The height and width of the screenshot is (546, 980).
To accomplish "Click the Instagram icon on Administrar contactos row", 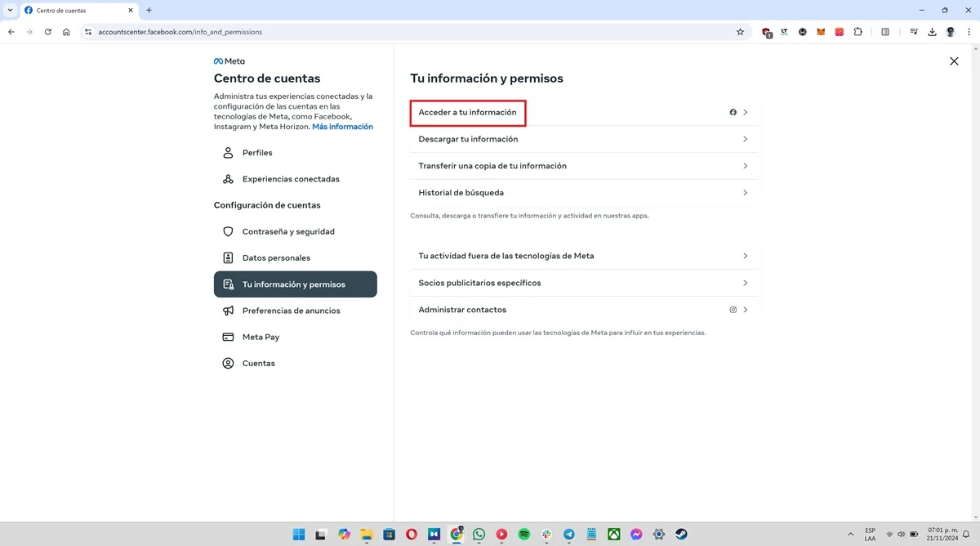I will tap(733, 310).
